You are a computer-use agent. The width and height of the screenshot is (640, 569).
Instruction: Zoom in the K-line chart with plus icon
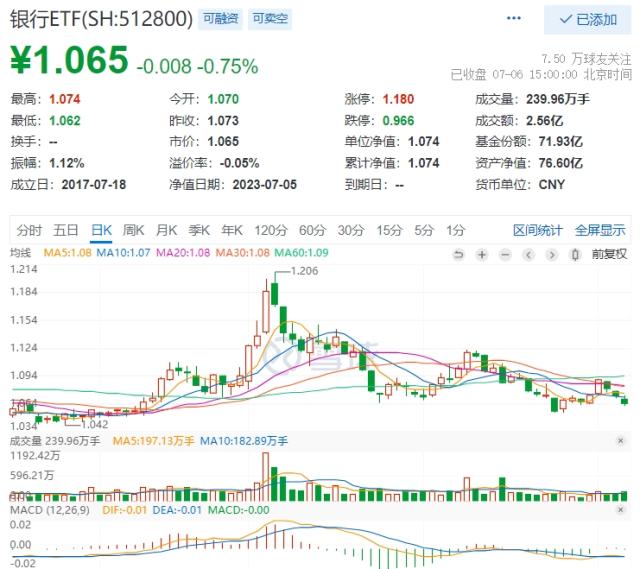coord(482,255)
